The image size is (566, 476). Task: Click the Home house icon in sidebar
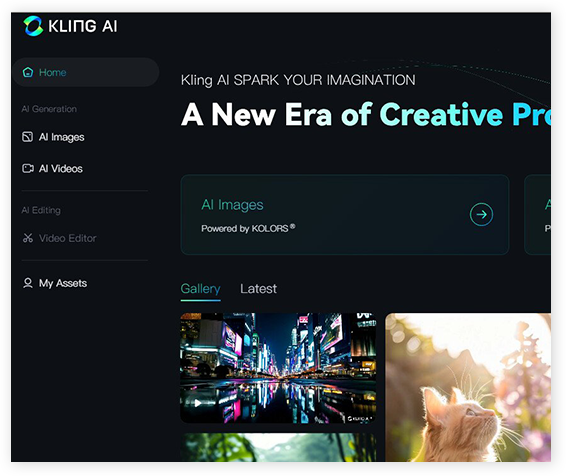pos(28,72)
